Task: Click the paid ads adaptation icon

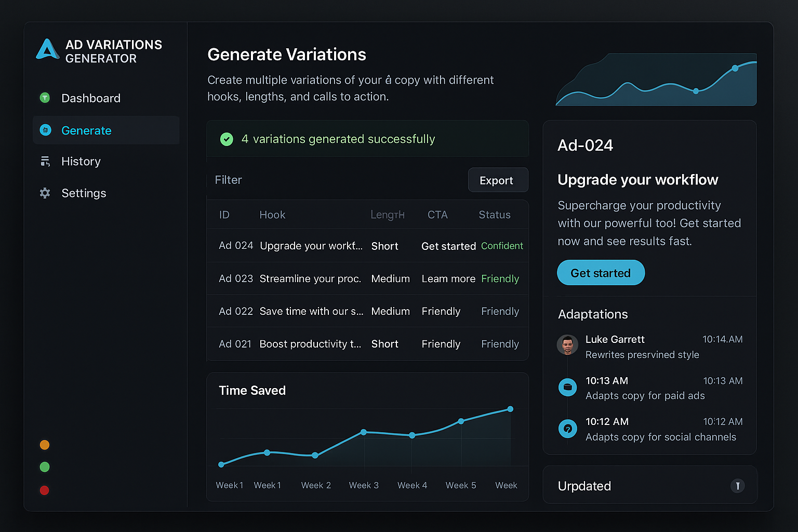Action: tap(568, 387)
